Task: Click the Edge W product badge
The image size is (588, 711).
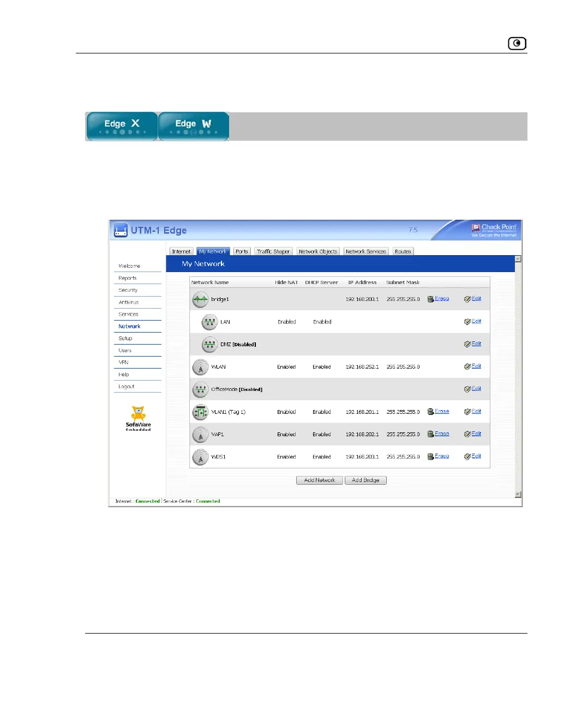Action: [194, 126]
